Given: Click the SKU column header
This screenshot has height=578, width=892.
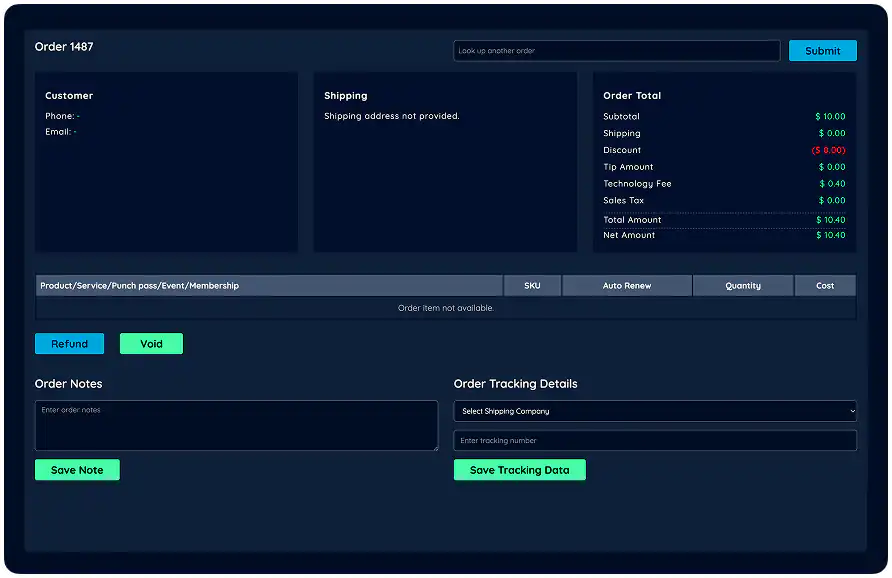Looking at the screenshot, I should click(x=532, y=285).
